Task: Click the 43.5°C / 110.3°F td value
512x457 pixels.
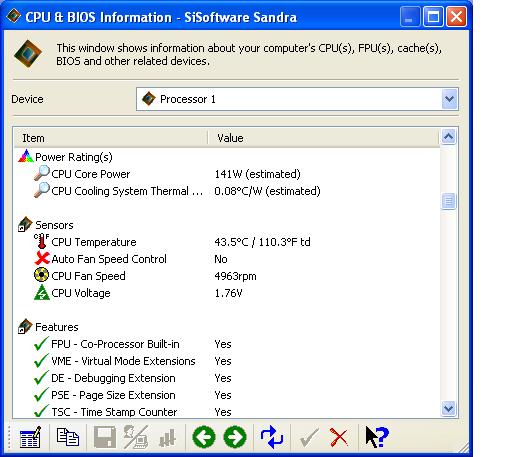Action: coord(262,242)
